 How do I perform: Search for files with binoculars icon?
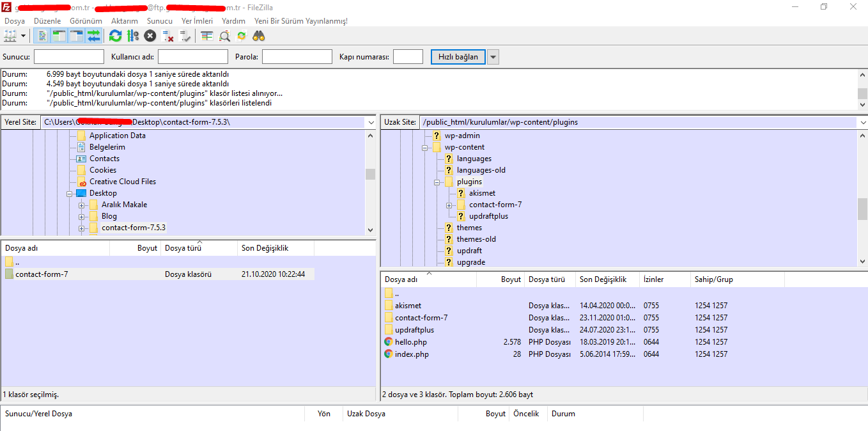259,36
